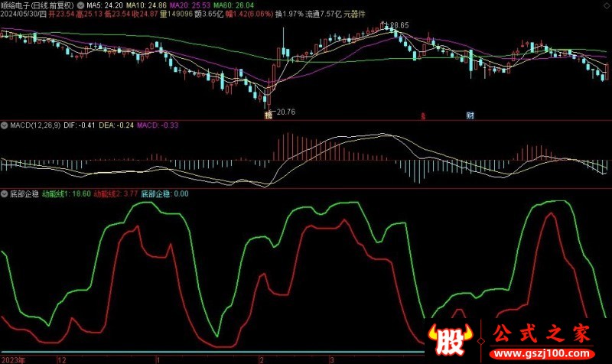Click the blue 财 event marker icon
The width and height of the screenshot is (612, 364).
[470, 116]
